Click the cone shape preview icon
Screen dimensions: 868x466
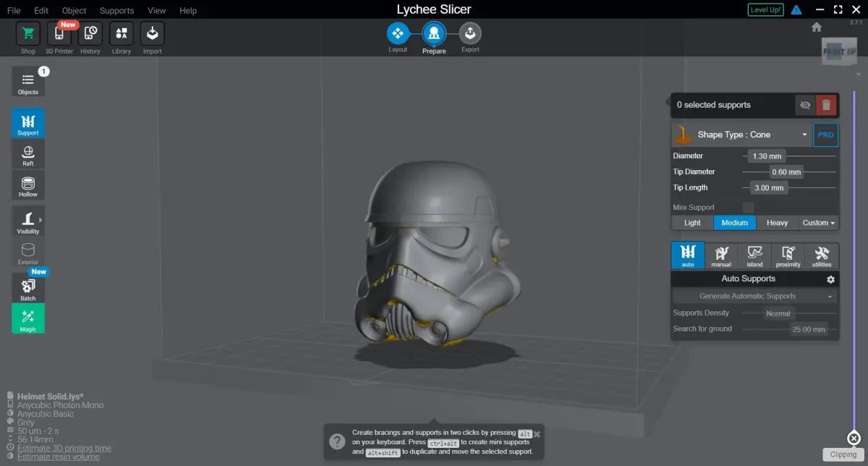(683, 135)
